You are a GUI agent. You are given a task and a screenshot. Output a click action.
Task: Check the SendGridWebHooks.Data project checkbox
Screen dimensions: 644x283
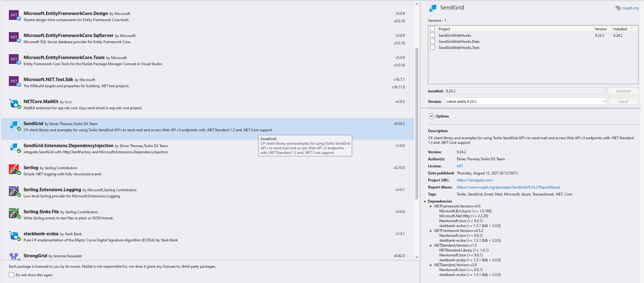pos(432,41)
